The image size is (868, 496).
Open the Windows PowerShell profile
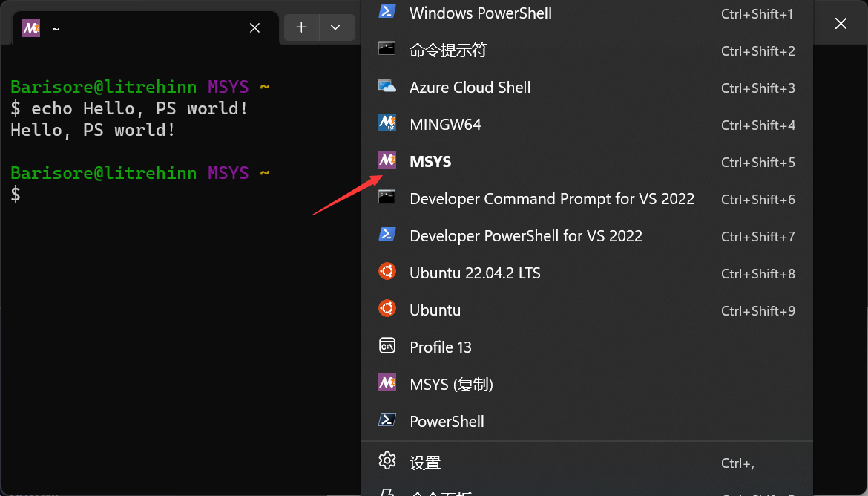[480, 13]
